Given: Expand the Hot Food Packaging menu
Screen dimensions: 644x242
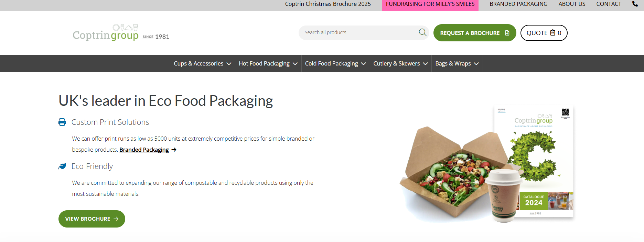Looking at the screenshot, I should [268, 63].
